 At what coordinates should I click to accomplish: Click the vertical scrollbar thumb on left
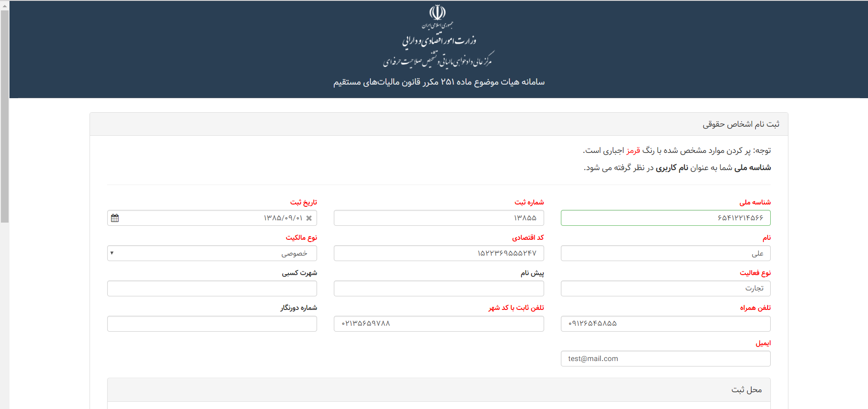click(5, 113)
